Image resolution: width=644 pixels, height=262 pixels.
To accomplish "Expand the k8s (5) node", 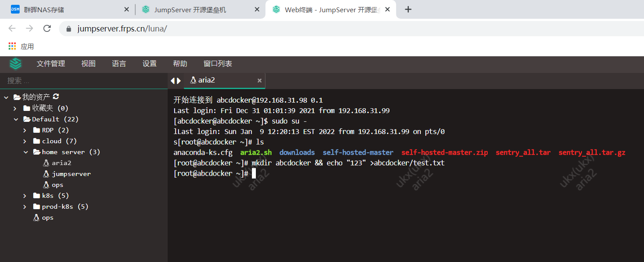I will (x=25, y=196).
